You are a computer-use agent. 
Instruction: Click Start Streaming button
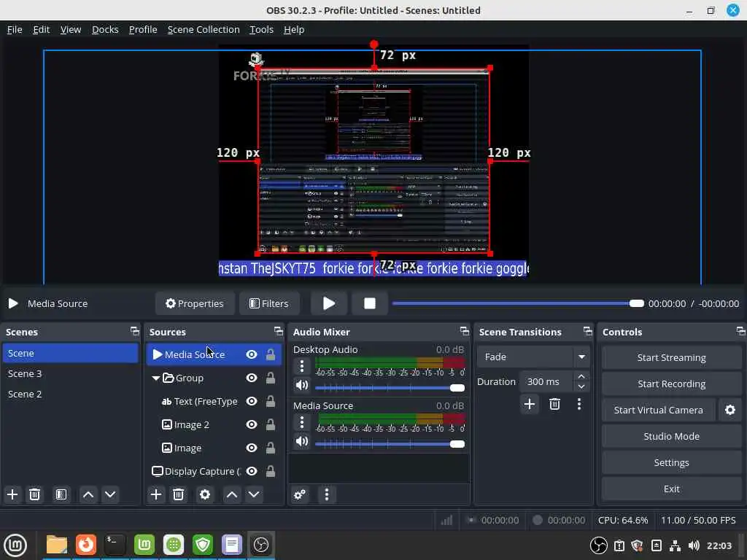[671, 357]
